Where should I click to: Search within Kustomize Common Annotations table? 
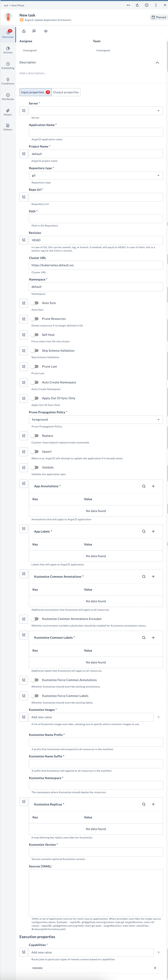(144, 576)
